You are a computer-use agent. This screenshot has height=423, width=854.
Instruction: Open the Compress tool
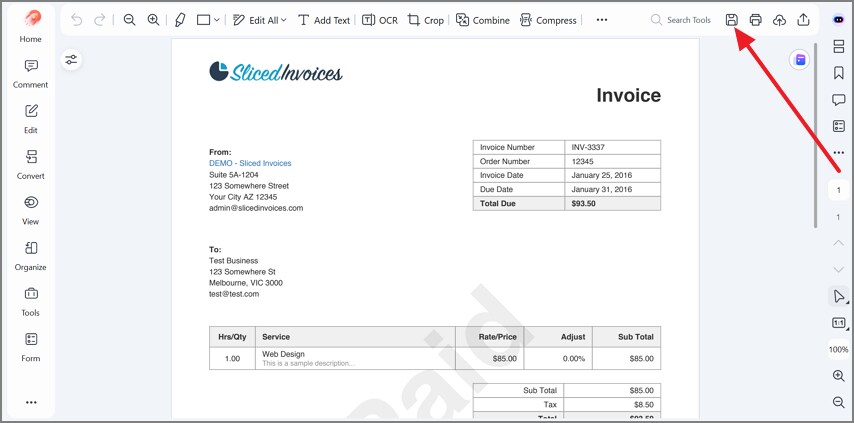click(548, 20)
